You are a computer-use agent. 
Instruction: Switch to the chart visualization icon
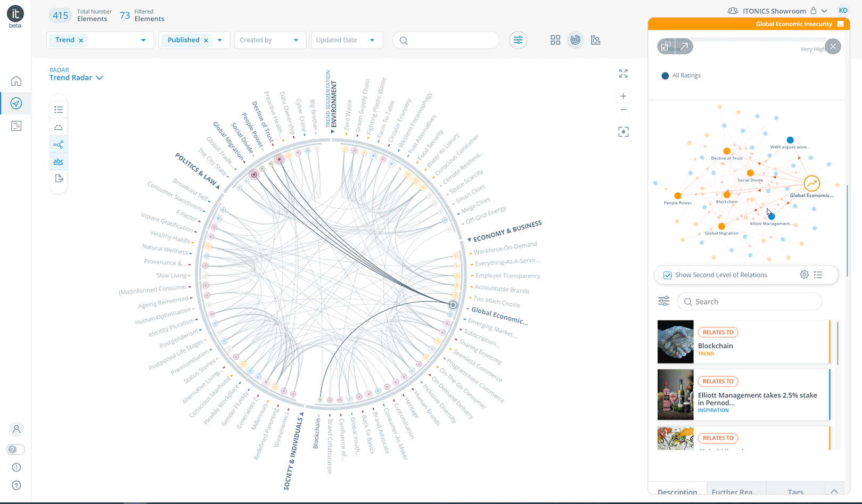(595, 39)
